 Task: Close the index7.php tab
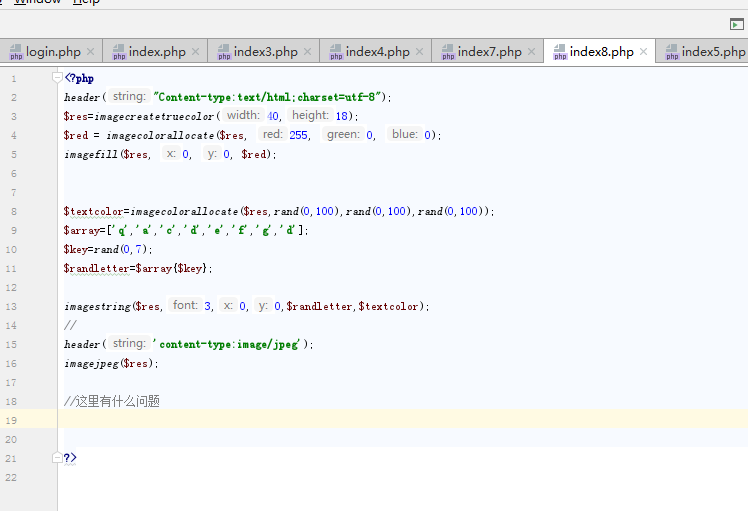[531, 52]
